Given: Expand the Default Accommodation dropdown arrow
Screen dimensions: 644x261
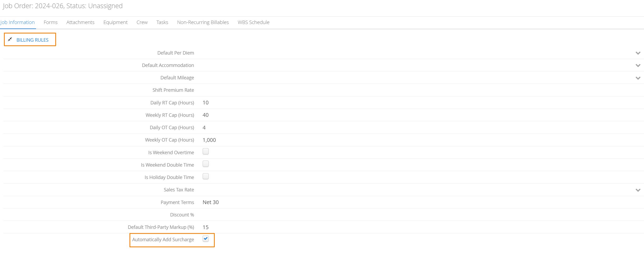Looking at the screenshot, I should click(x=638, y=65).
